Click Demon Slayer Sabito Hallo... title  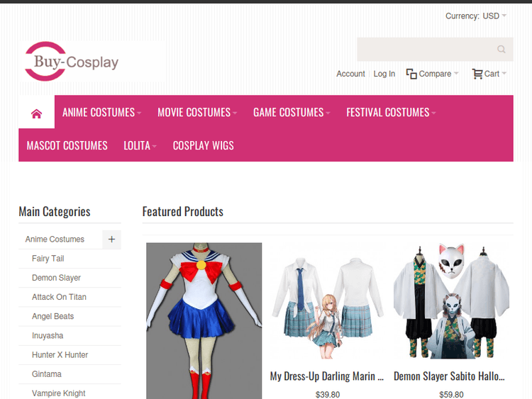[x=449, y=376]
